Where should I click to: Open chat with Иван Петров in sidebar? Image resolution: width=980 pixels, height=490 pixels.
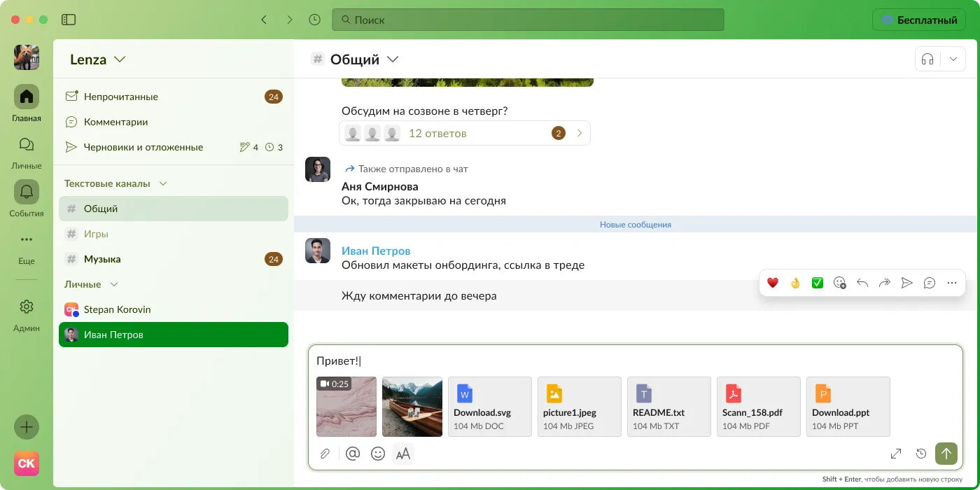(174, 335)
